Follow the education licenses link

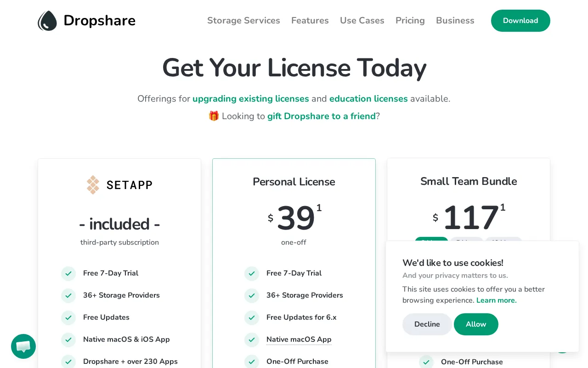pyautogui.click(x=368, y=99)
